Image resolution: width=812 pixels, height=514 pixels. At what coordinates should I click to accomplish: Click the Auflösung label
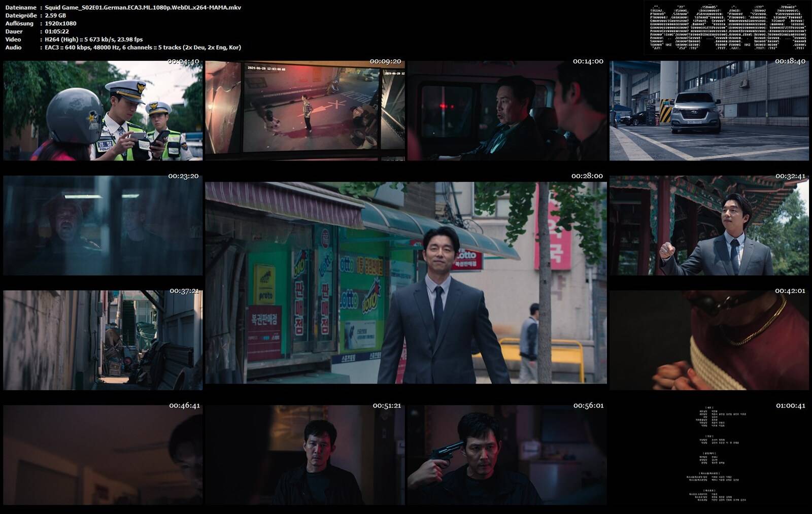click(19, 23)
